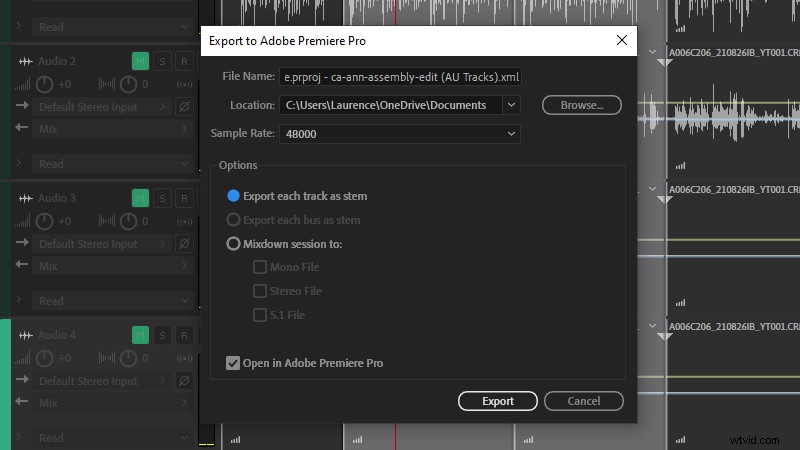This screenshot has width=800, height=450.
Task: Click the Audio 3 pan knob
Action: coord(128,221)
